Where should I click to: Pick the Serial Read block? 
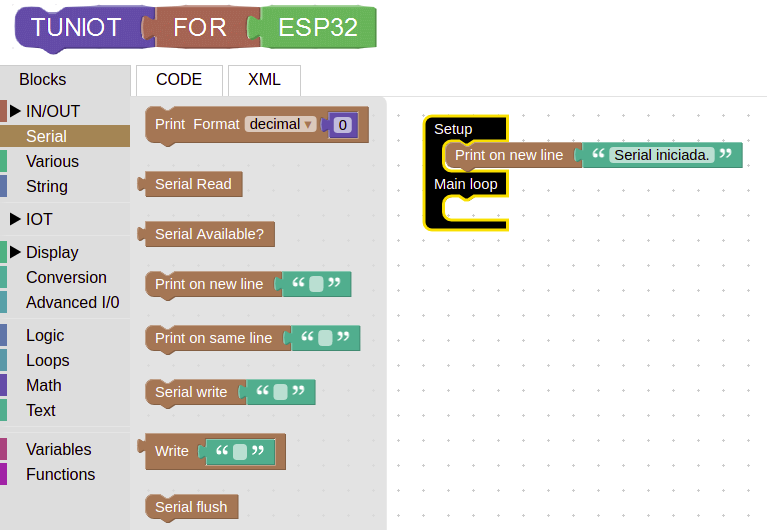pyautogui.click(x=191, y=184)
